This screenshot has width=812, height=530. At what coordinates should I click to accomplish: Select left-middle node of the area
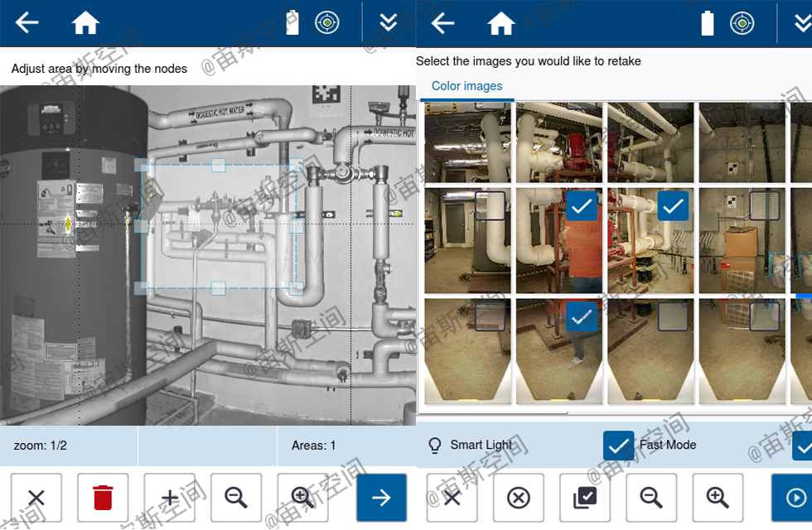tap(142, 226)
